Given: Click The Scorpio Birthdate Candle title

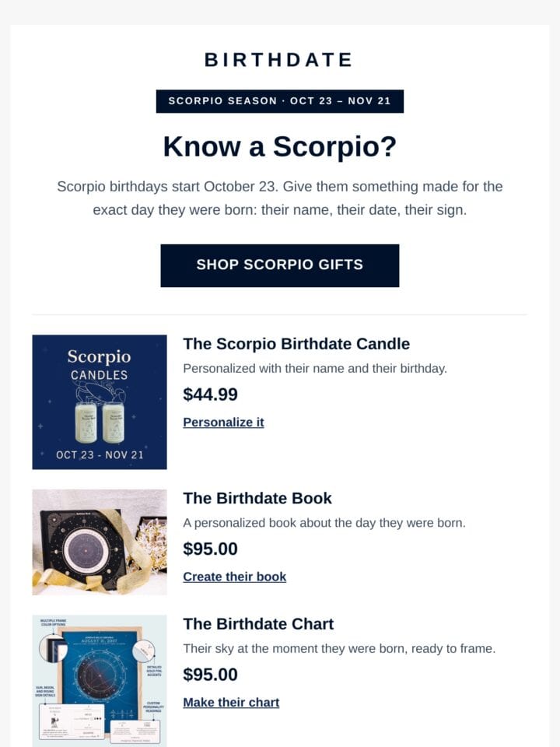Looking at the screenshot, I should 296,344.
